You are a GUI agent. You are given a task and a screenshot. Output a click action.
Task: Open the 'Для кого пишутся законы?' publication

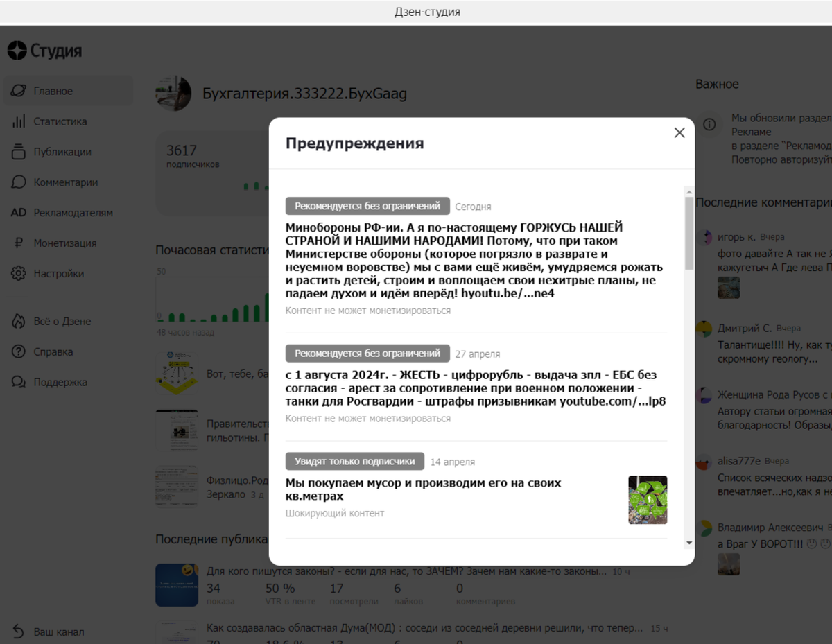coord(407,571)
